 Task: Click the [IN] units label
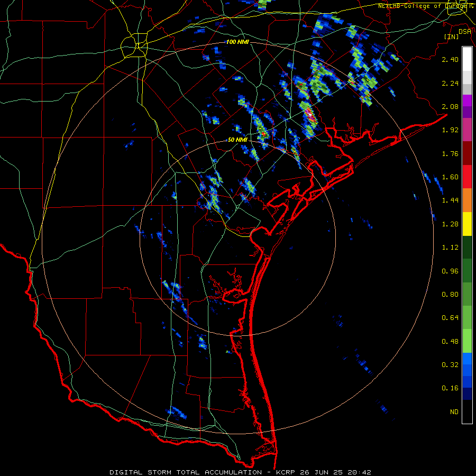(x=451, y=36)
